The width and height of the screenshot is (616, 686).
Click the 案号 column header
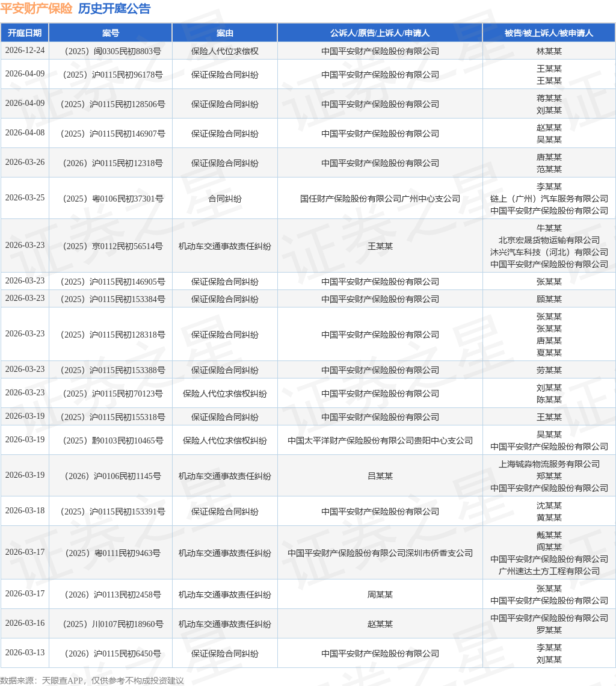(x=111, y=33)
